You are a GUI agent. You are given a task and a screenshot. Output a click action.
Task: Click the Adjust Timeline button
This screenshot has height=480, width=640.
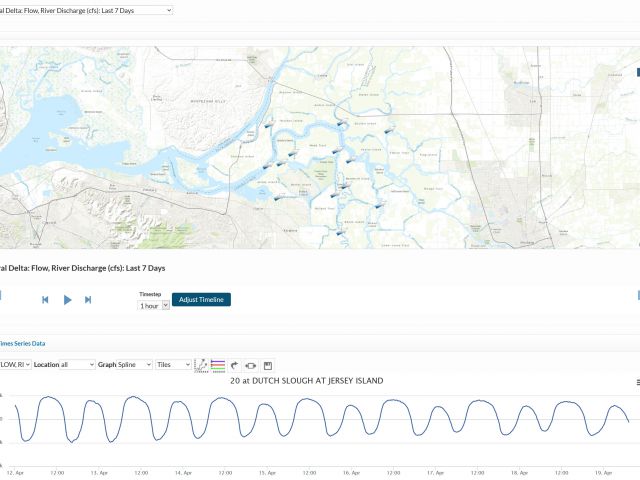click(x=201, y=300)
